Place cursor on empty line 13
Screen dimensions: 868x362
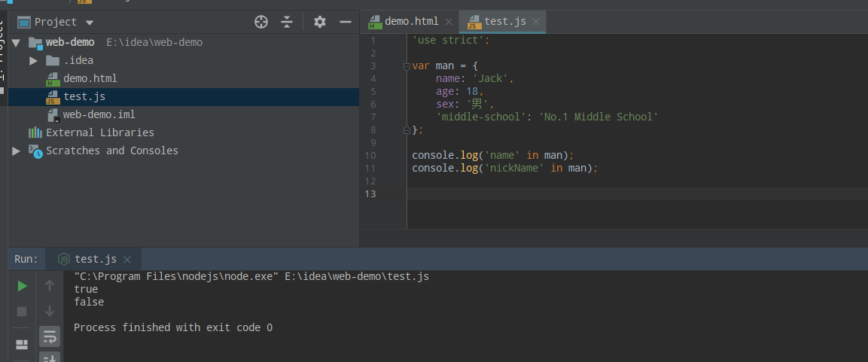click(637, 193)
